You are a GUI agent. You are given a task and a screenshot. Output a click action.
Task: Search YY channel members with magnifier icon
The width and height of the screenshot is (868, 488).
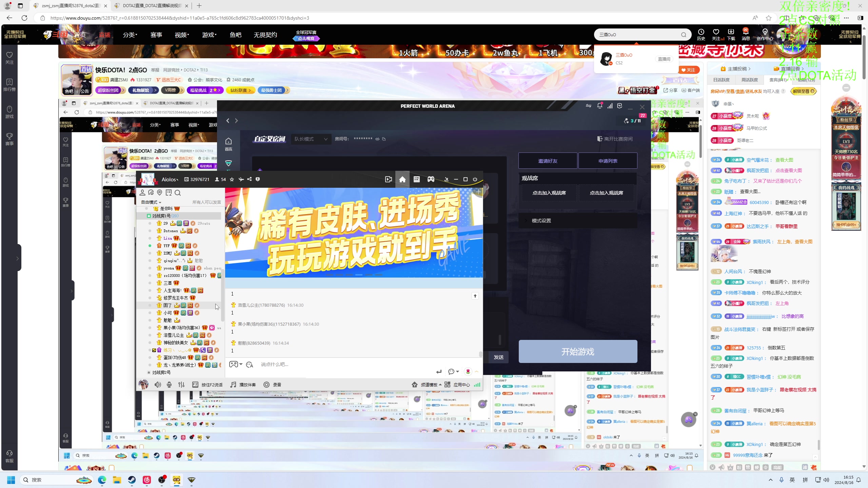click(x=178, y=193)
